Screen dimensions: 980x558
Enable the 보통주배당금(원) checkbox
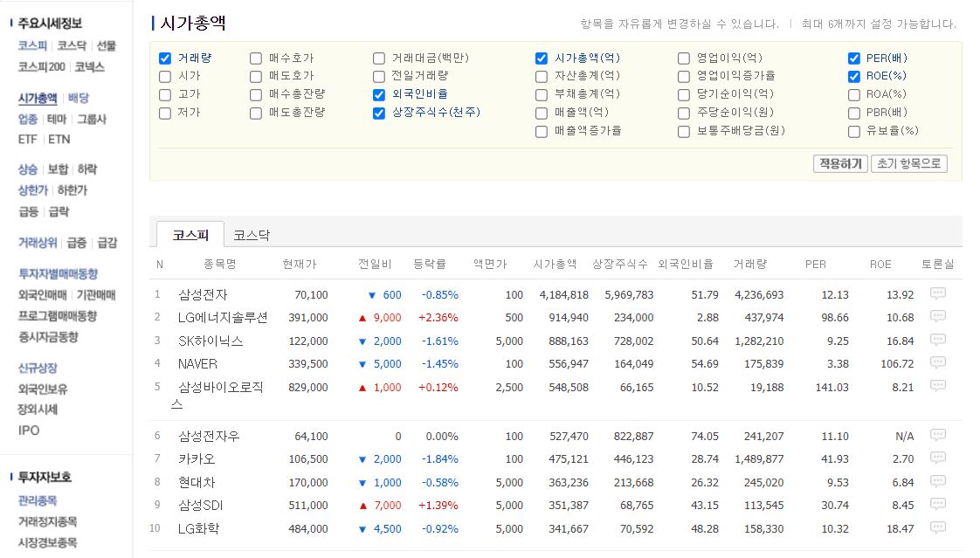pos(684,131)
